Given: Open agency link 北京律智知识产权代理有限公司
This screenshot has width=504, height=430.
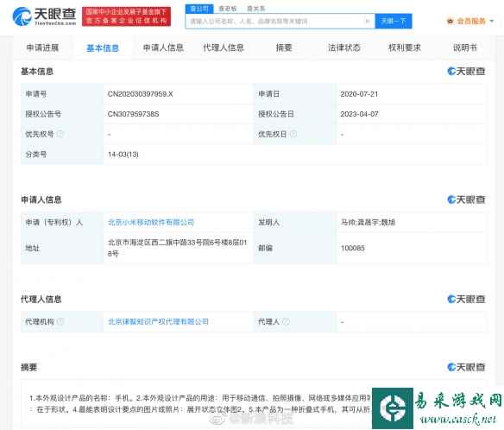Looking at the screenshot, I should [x=158, y=321].
